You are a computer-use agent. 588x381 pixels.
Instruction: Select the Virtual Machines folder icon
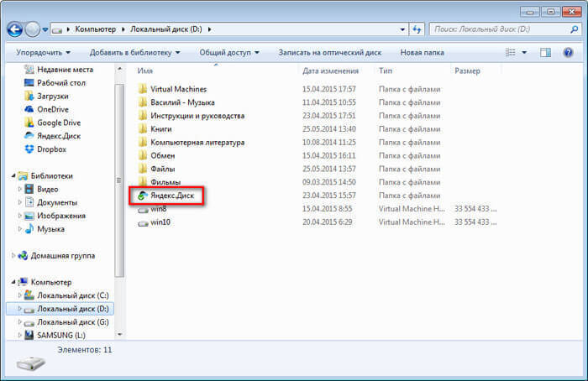click(x=143, y=89)
